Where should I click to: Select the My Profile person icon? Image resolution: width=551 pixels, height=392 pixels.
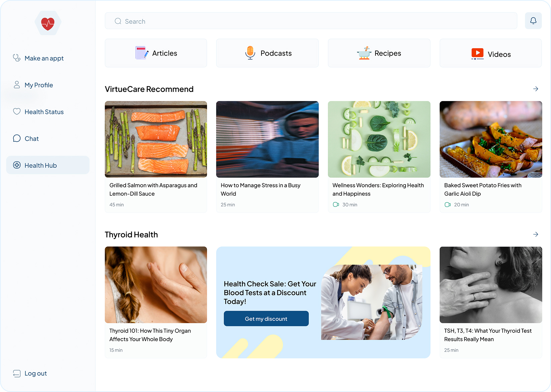(x=16, y=85)
